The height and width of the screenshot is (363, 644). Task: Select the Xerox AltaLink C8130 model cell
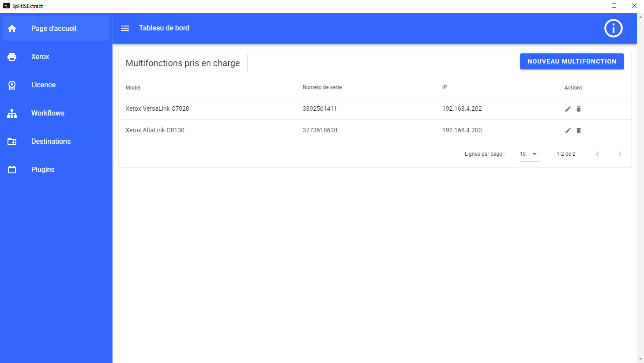[x=155, y=130]
